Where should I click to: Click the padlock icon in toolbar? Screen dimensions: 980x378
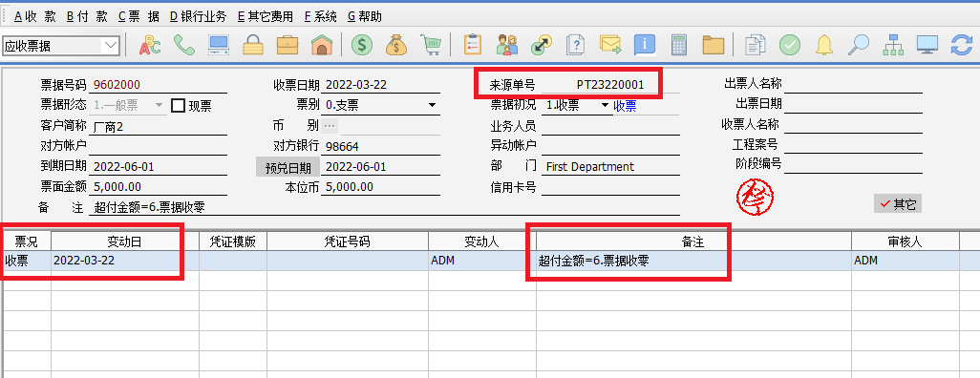point(252,45)
